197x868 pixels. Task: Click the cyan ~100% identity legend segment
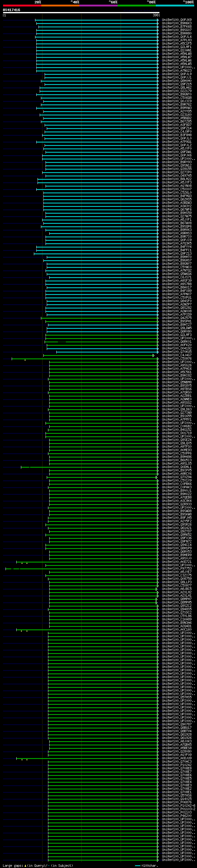pos(175,6)
